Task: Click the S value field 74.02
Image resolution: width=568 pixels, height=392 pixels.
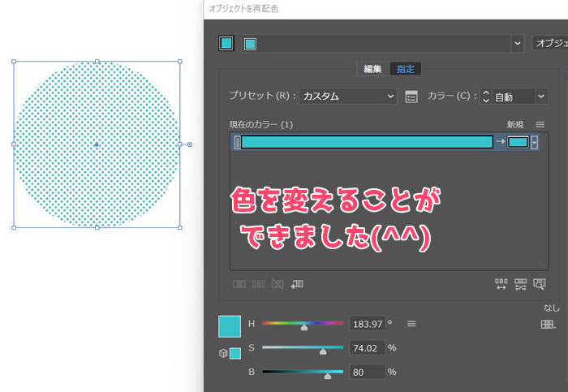Action: coord(368,348)
